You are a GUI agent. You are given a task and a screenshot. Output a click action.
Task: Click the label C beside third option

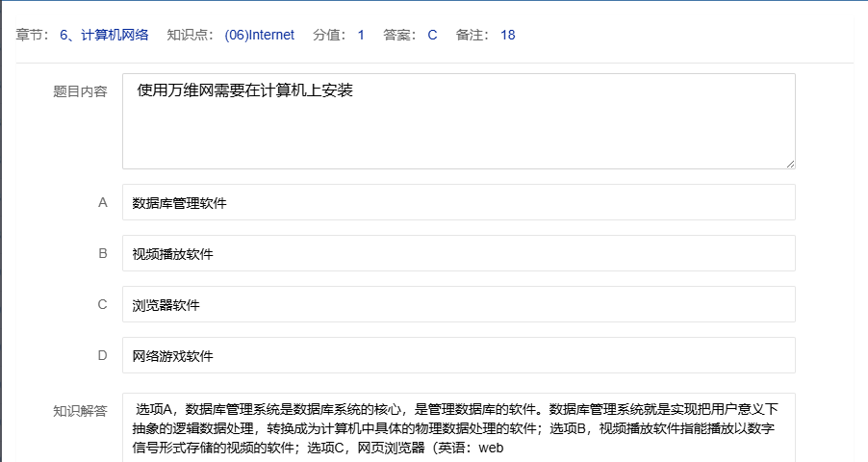click(102, 305)
